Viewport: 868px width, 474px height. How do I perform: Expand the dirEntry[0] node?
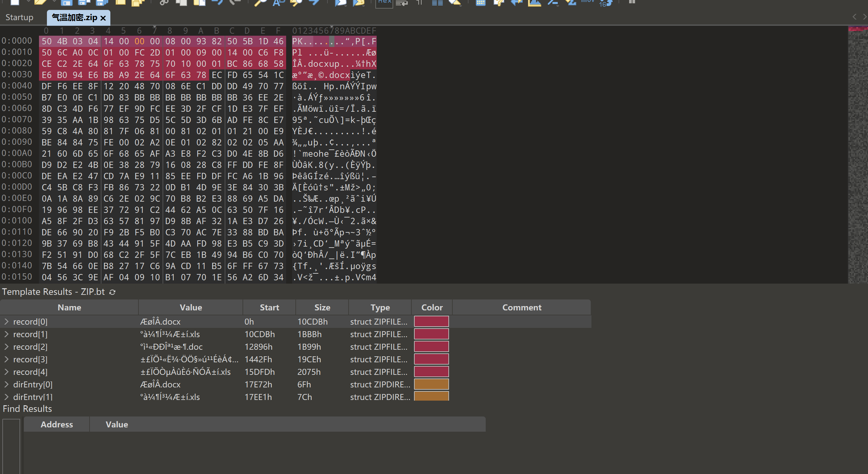click(x=6, y=384)
